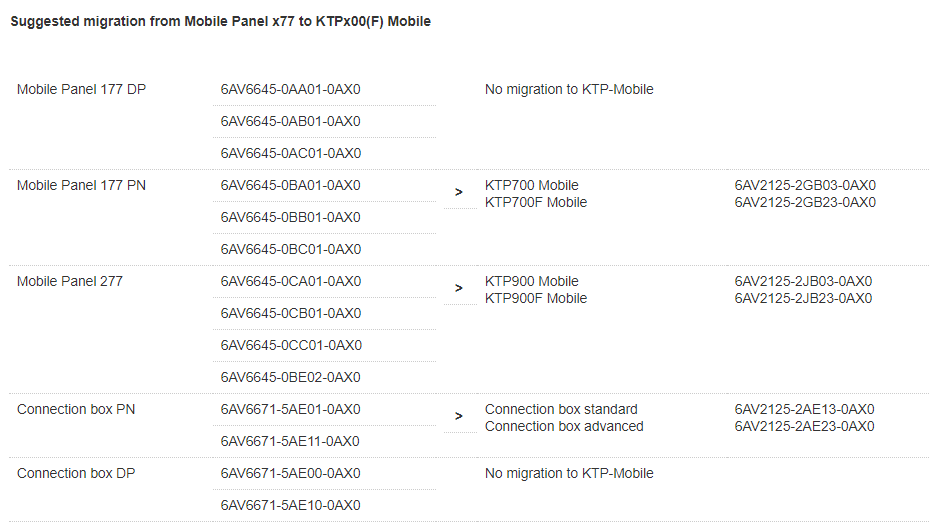This screenshot has height=530, width=929.
Task: Select the Connection box DP row label
Action: 76,473
